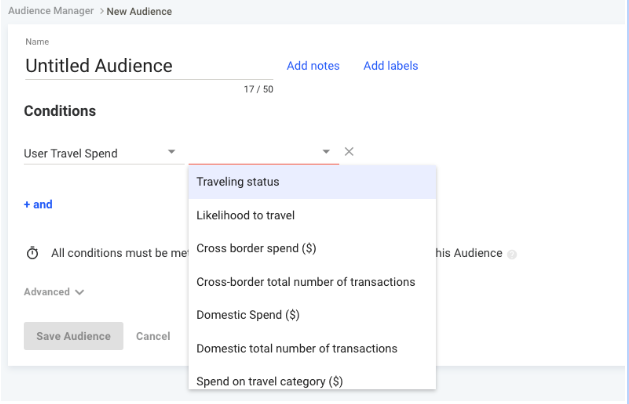This screenshot has height=404, width=629.
Task: Add another condition with + and
Action: (38, 205)
